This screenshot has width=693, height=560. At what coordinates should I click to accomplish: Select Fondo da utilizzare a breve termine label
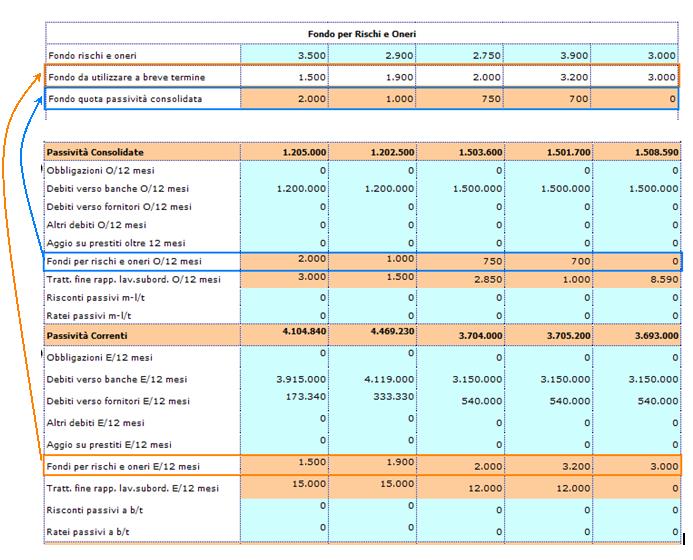tap(126, 77)
